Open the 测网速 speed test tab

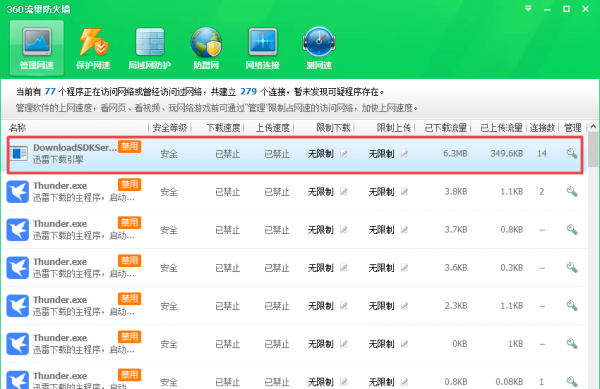[319, 48]
